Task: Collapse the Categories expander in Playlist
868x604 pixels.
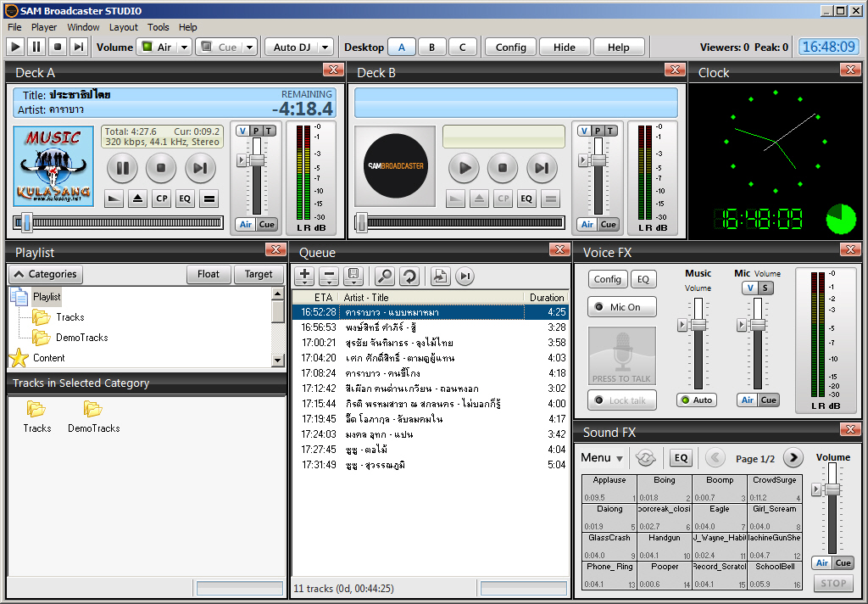Action: pyautogui.click(x=46, y=274)
